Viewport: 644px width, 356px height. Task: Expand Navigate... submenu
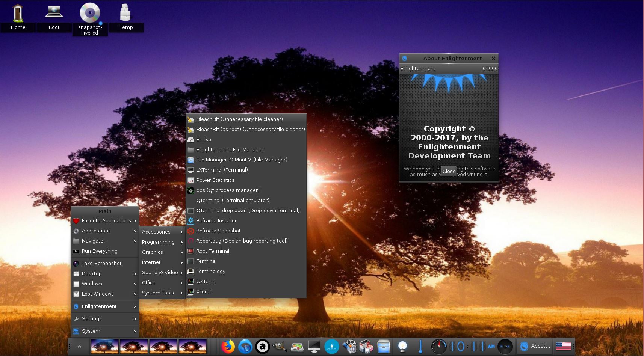105,241
